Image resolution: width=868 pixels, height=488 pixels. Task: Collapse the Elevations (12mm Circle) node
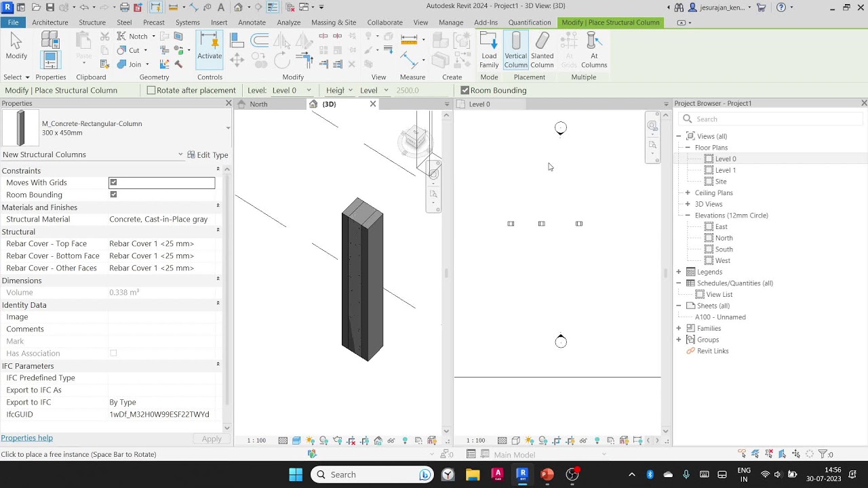tap(688, 216)
